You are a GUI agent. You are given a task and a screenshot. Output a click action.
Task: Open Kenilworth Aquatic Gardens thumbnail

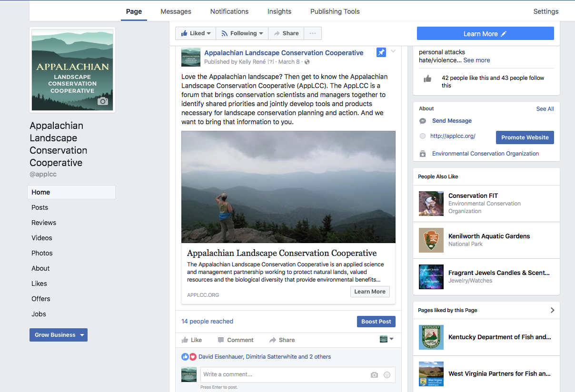click(x=431, y=240)
